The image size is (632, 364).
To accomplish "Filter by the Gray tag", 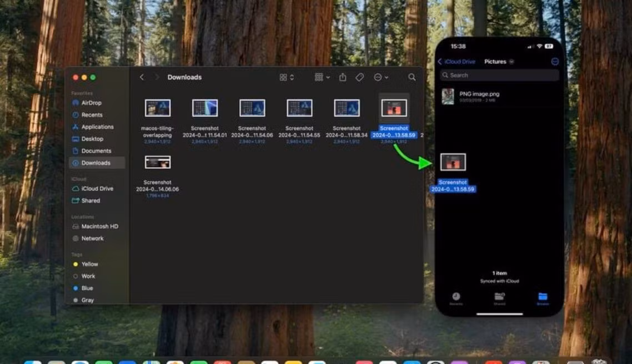I will 97,300.
